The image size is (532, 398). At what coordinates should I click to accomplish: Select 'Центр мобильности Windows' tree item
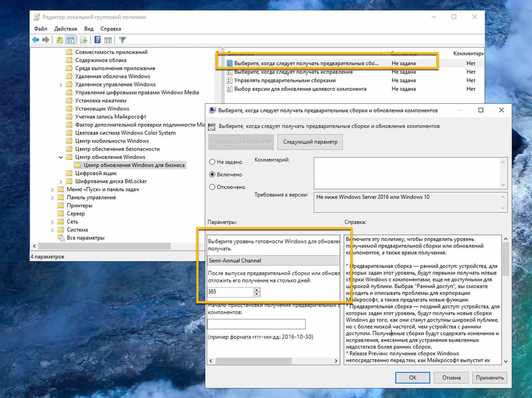click(112, 141)
